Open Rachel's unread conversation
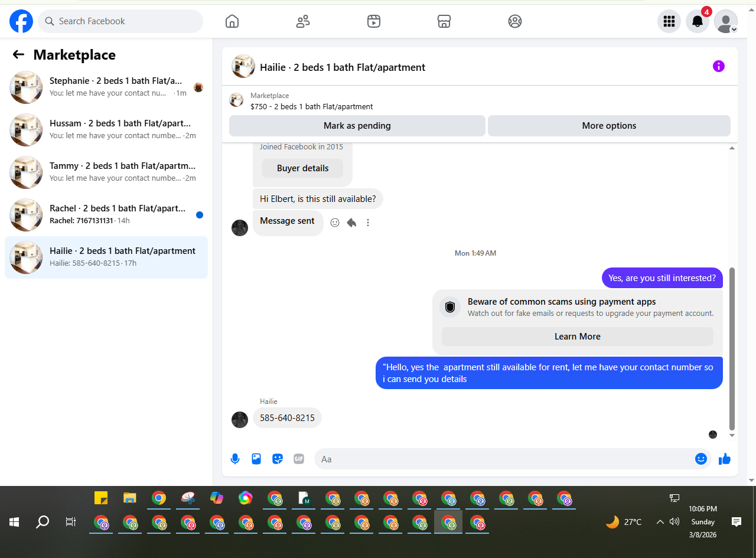756x558 pixels. pyautogui.click(x=106, y=214)
